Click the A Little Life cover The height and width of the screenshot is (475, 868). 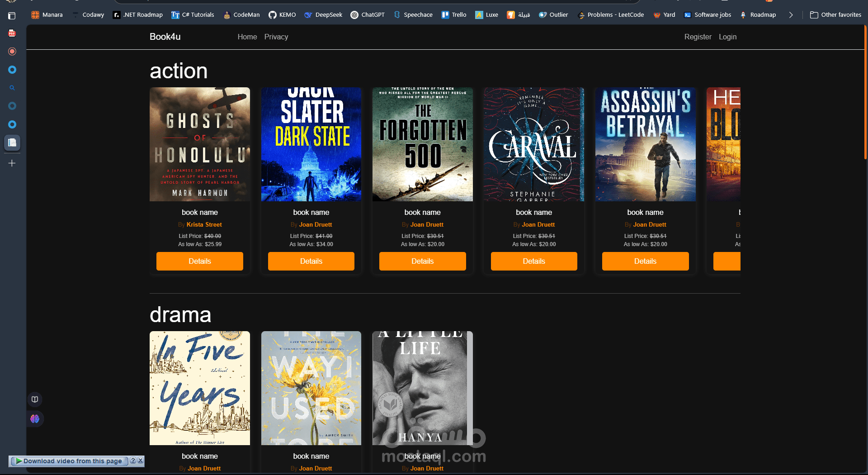point(423,388)
